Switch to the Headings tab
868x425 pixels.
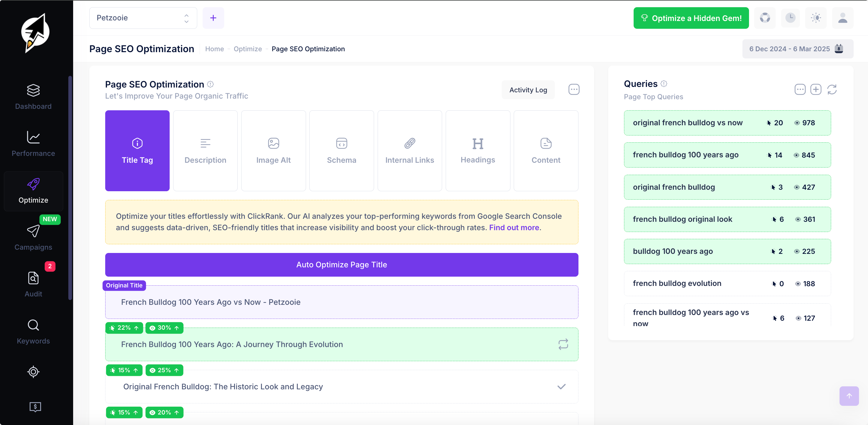(x=478, y=151)
